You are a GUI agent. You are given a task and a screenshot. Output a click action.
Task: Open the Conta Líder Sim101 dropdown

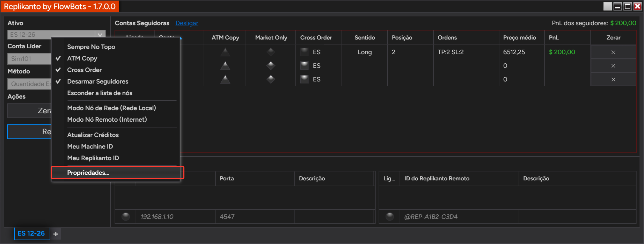tap(30, 59)
